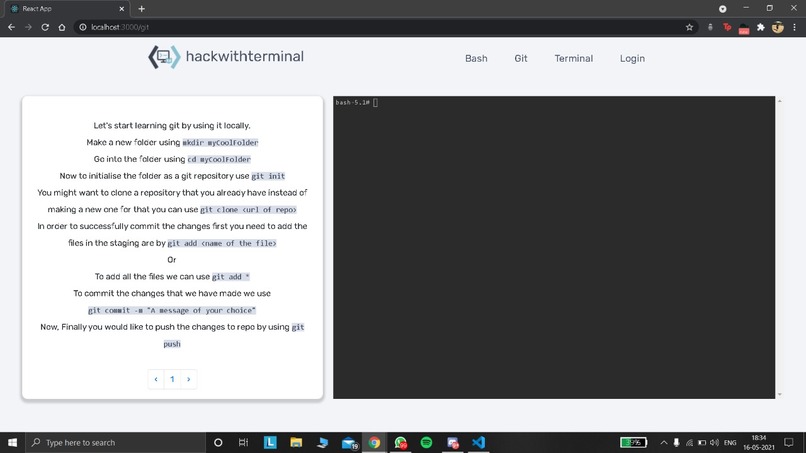
Task: Open the Terminal navigation link
Action: click(x=574, y=59)
